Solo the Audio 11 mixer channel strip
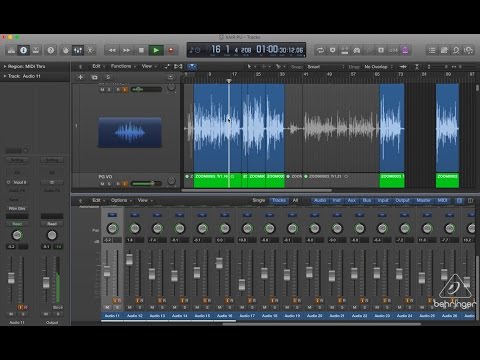Screen dimensions: 480x360 117,307
